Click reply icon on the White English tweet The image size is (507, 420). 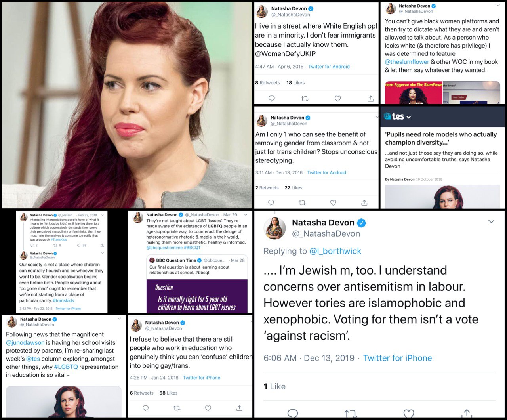tap(272, 98)
